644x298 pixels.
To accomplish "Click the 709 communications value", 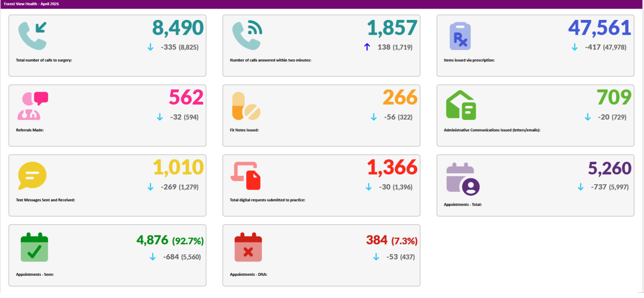I will point(614,98).
